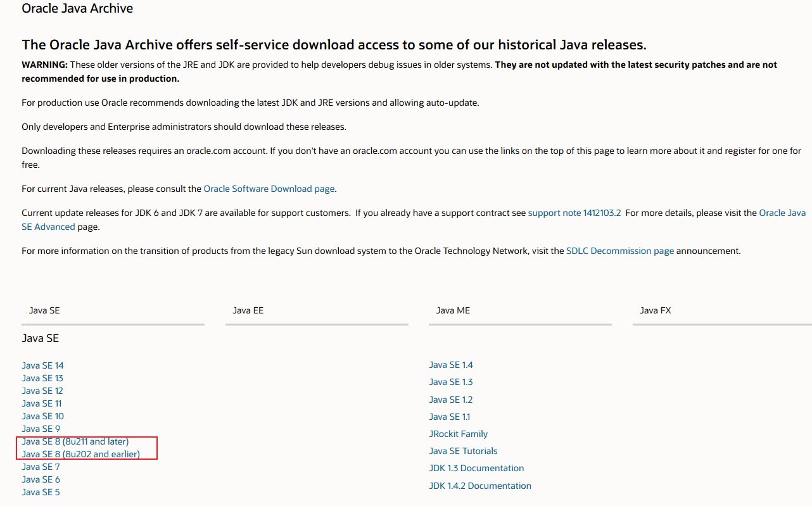Open the Java SE 1.4 link
This screenshot has width=812, height=506.
[450, 365]
